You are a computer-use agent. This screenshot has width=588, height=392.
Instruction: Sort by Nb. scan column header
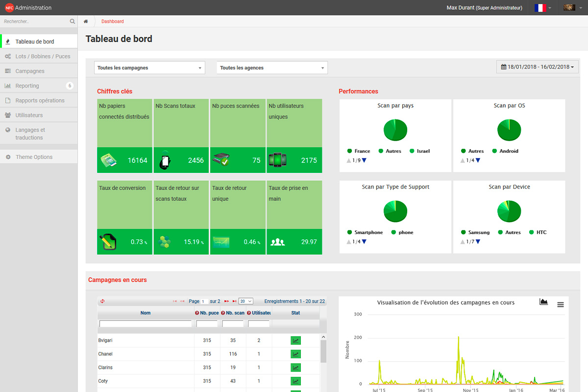[233, 313]
